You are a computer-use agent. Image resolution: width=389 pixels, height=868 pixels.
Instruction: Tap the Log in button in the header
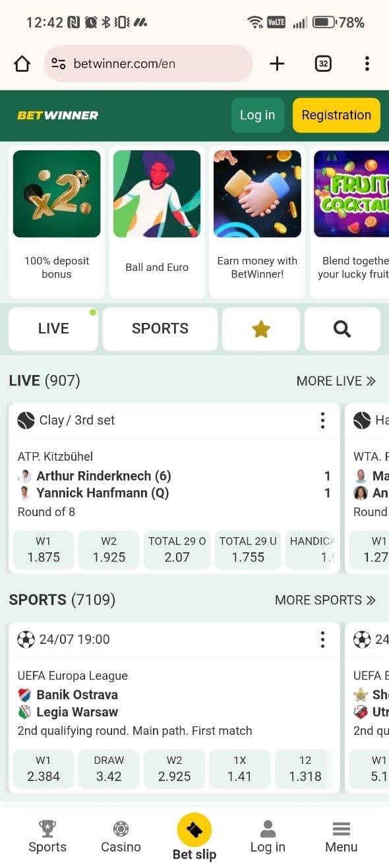pos(257,115)
